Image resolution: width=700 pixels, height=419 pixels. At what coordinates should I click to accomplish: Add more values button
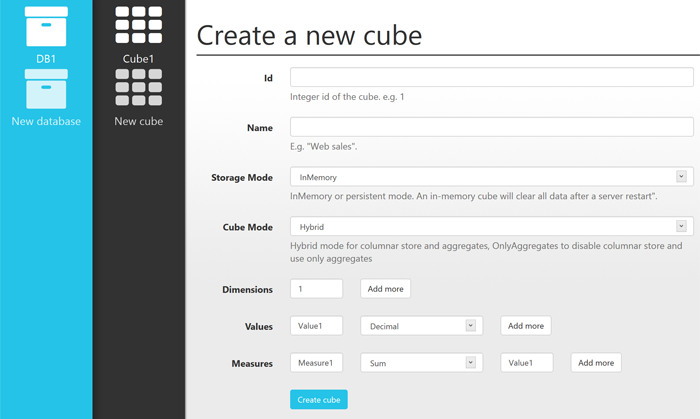click(526, 326)
